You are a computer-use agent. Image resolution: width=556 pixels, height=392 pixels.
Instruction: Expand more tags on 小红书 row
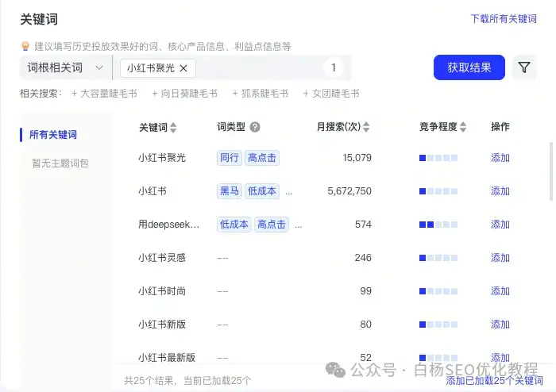tap(288, 193)
